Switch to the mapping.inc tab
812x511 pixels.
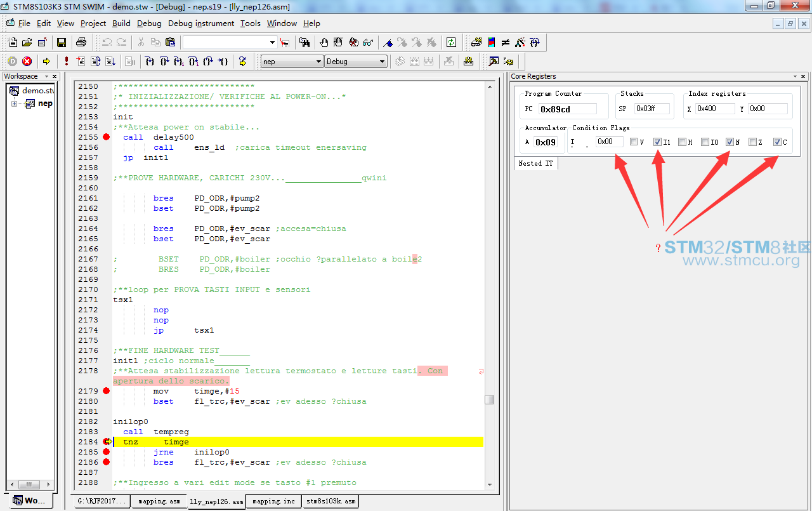[x=273, y=501]
